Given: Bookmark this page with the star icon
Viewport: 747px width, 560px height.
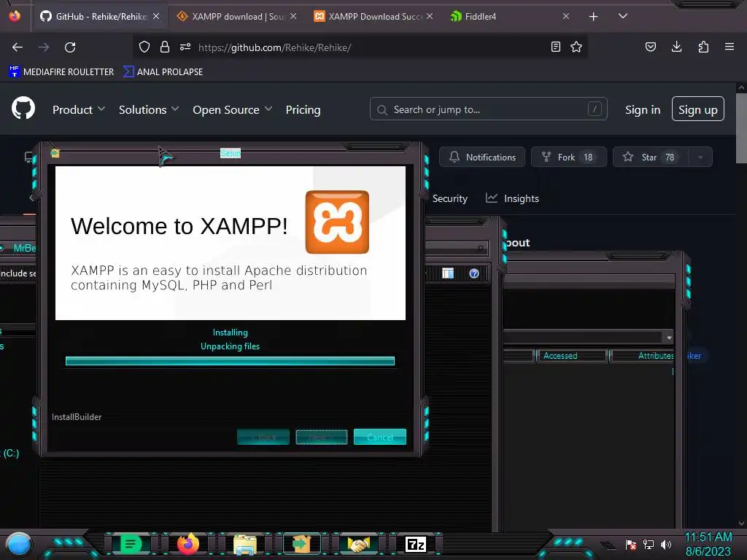Looking at the screenshot, I should pyautogui.click(x=576, y=47).
